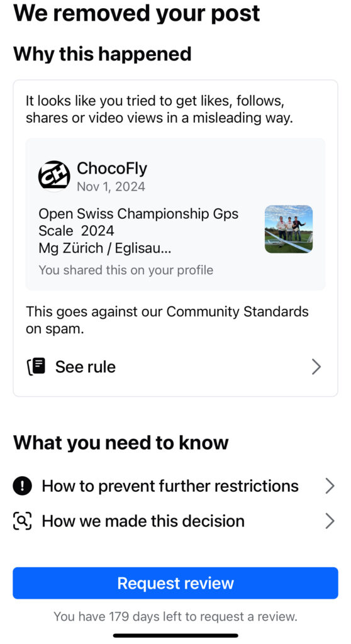Click the "You shared this on your profile" note
Viewport: 351px width, 644px height.
126,270
